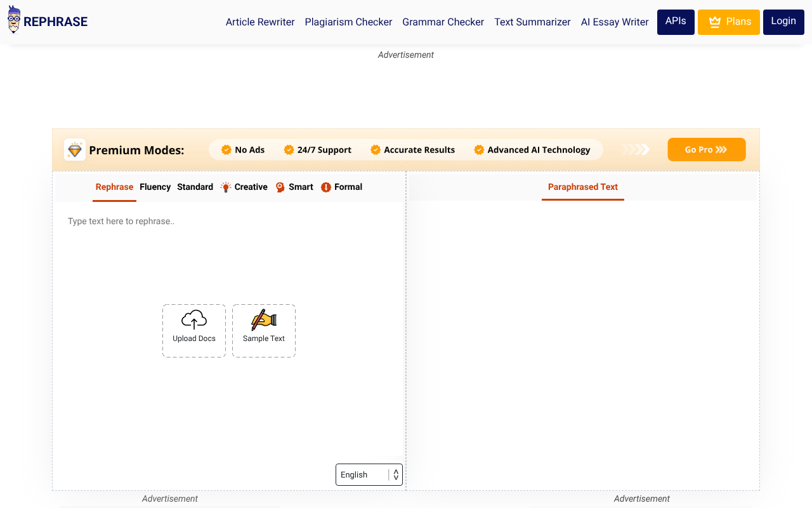This screenshot has height=508, width=812.
Task: Click the Creative mode lightbulb icon
Action: pos(226,187)
